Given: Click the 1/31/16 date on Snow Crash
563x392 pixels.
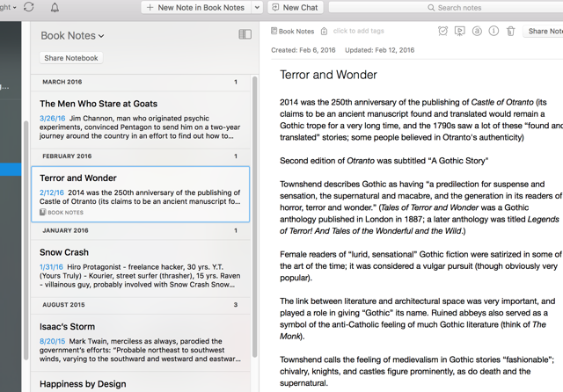Looking at the screenshot, I should pyautogui.click(x=51, y=267).
